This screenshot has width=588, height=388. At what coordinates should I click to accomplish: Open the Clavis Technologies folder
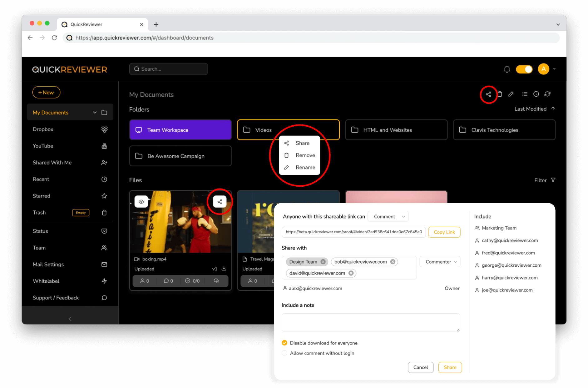pyautogui.click(x=504, y=130)
